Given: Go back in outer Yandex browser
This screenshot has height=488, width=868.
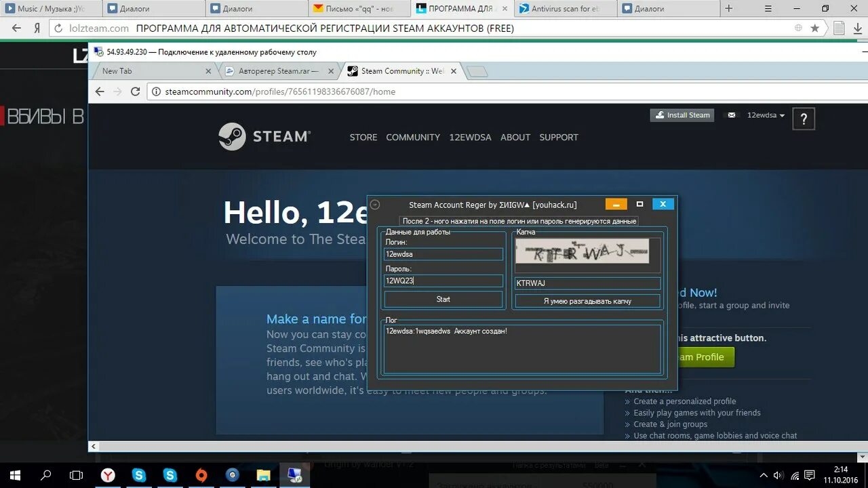Looking at the screenshot, I should 16,28.
